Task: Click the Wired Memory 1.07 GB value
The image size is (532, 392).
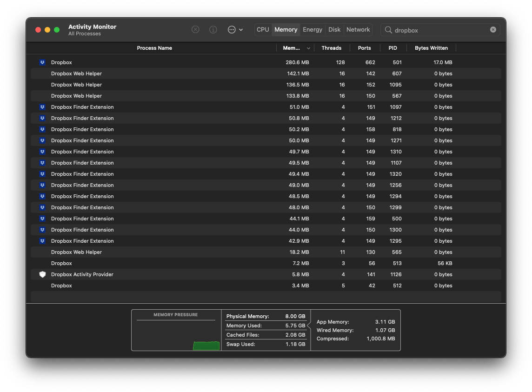Action: pos(385,330)
